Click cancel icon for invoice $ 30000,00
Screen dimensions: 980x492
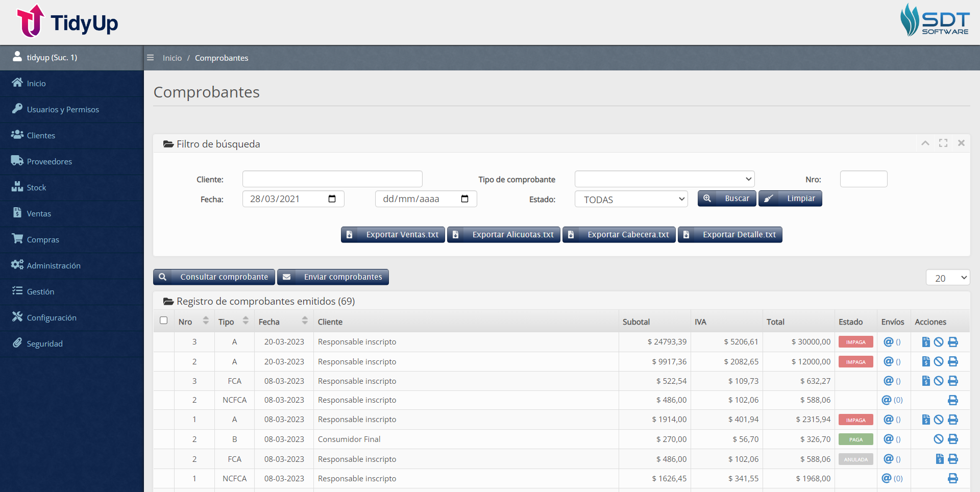[939, 342]
